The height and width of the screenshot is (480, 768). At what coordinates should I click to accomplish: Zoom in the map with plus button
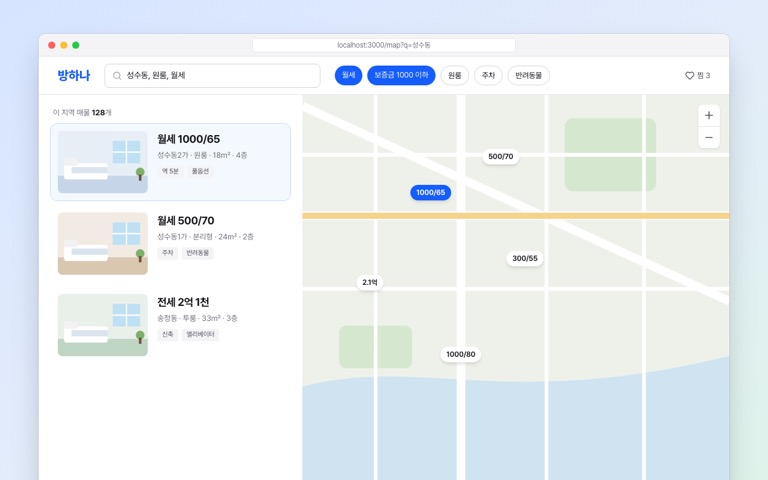(709, 116)
